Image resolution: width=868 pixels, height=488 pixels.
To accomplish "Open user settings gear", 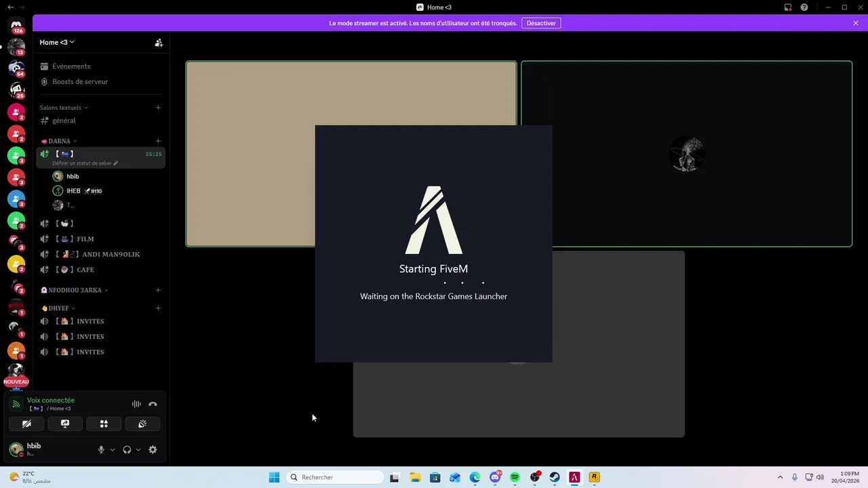I will [153, 449].
